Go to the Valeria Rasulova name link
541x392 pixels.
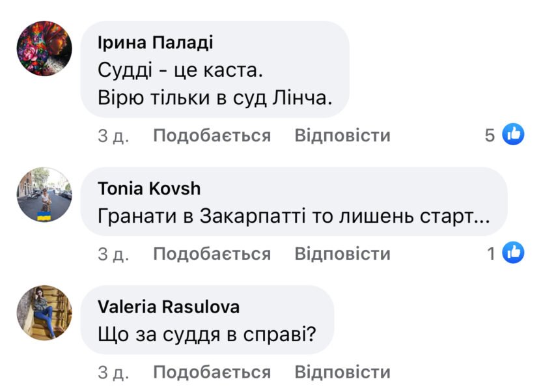coord(168,307)
